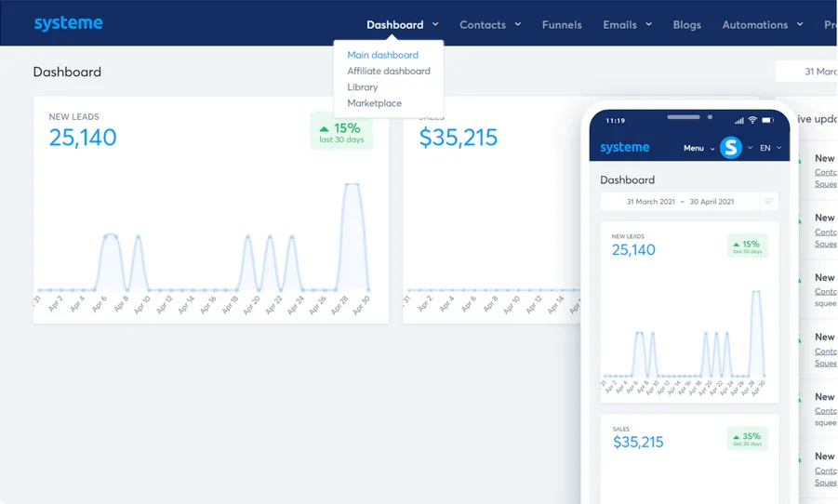Click the date range filter icon in mobile view
838x504 pixels.
(769, 202)
